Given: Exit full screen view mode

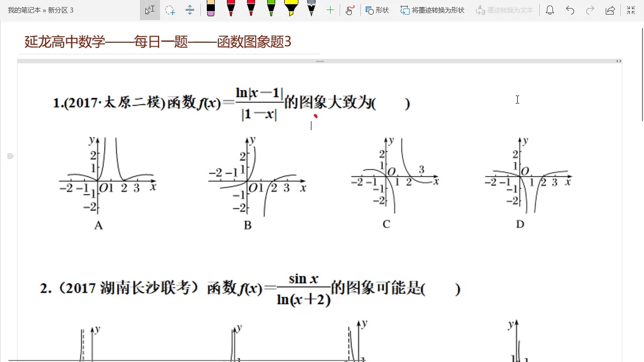Looking at the screenshot, I should point(630,10).
